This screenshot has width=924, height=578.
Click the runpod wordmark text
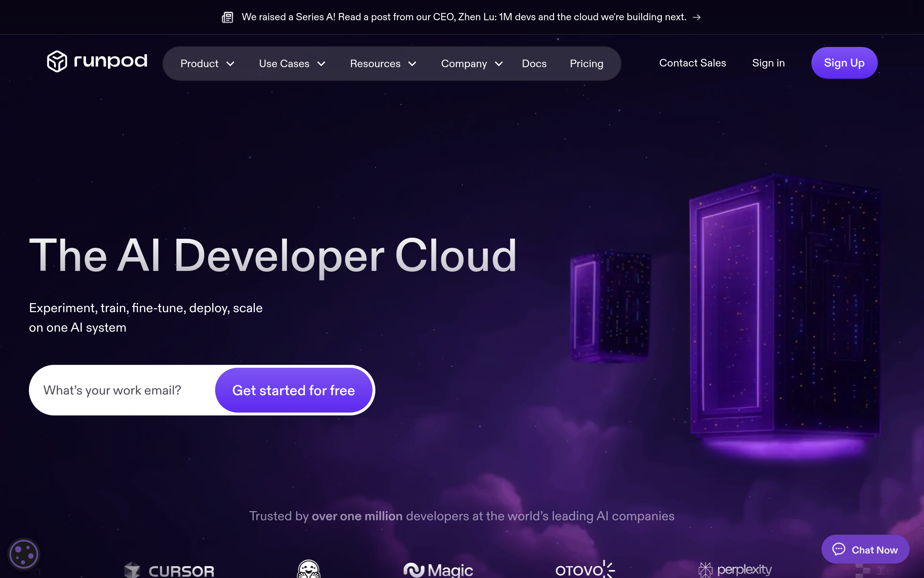pyautogui.click(x=110, y=61)
